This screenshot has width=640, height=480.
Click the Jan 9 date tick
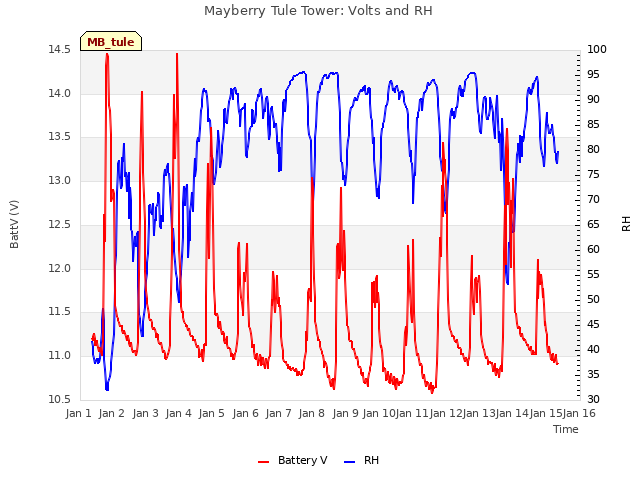(x=345, y=413)
